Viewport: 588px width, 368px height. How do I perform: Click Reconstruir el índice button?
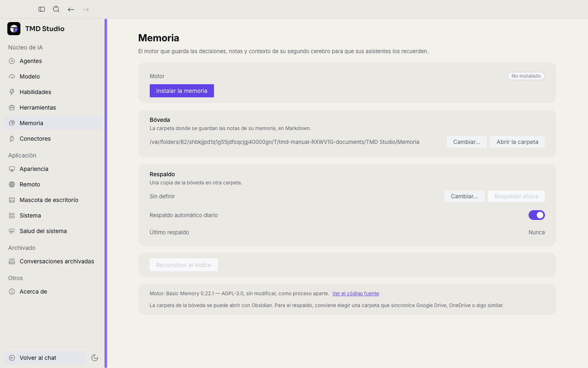[x=184, y=265]
